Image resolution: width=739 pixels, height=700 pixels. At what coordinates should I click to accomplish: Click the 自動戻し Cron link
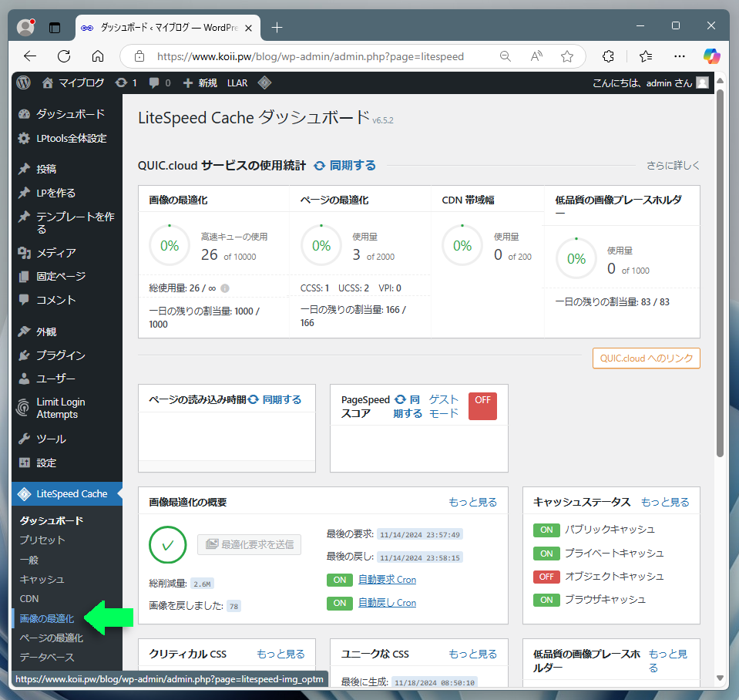coord(387,602)
